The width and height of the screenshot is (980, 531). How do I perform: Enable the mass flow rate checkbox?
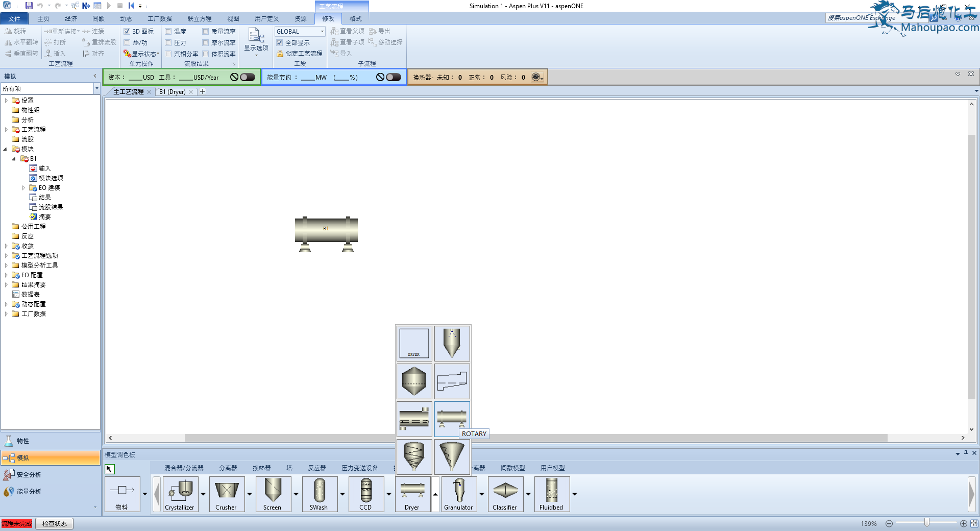(x=205, y=31)
